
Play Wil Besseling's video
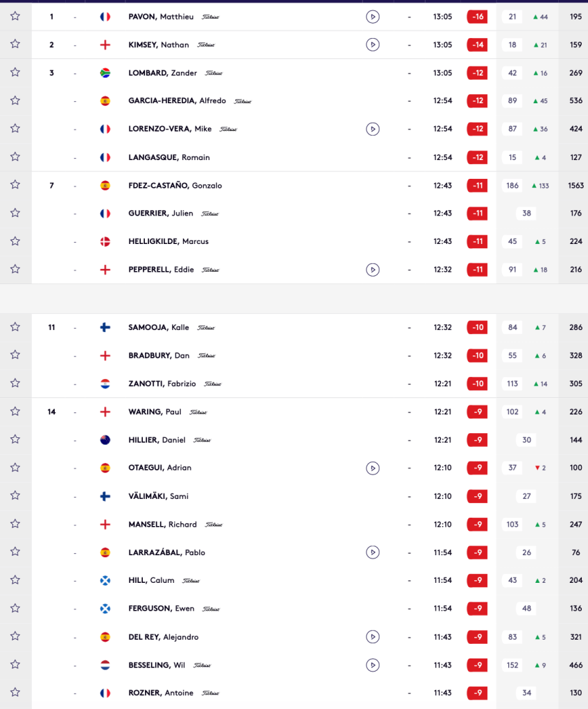(x=372, y=665)
